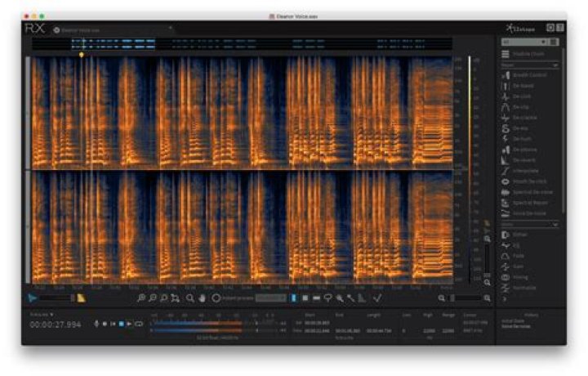Open the Normalize utility module

point(519,288)
